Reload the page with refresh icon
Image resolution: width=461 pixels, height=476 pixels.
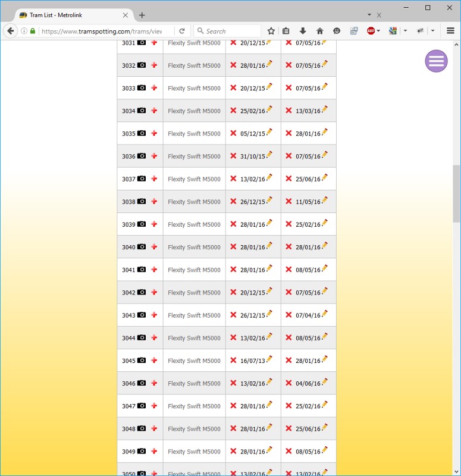tap(182, 31)
